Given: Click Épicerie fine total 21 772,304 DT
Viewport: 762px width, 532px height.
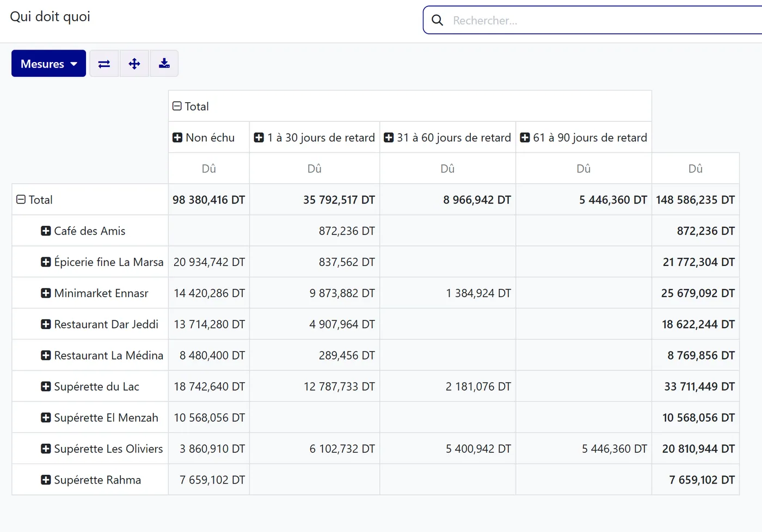Looking at the screenshot, I should click(696, 262).
